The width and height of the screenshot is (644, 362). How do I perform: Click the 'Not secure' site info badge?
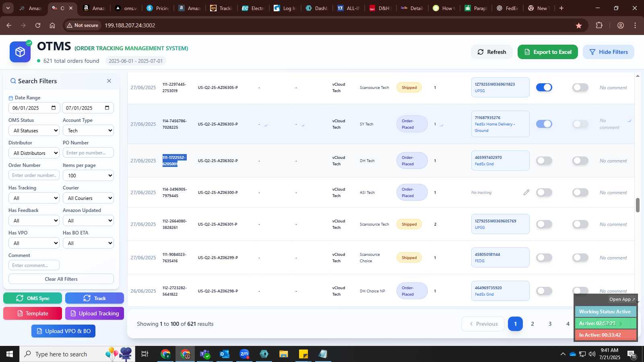(83, 25)
